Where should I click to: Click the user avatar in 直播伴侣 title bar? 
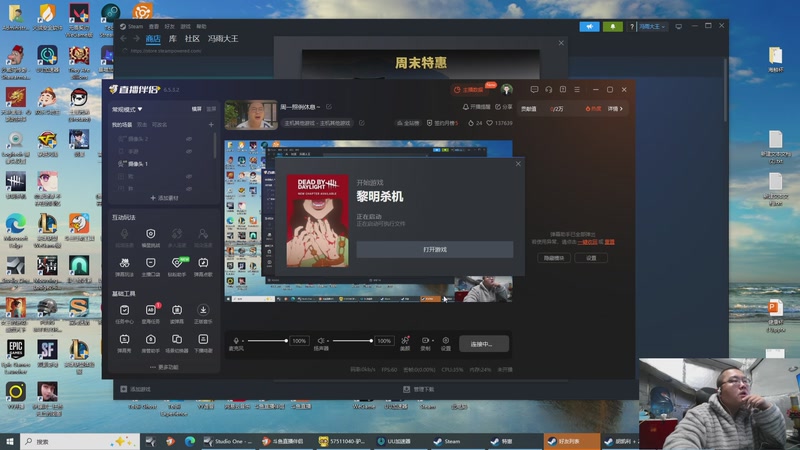(x=507, y=90)
